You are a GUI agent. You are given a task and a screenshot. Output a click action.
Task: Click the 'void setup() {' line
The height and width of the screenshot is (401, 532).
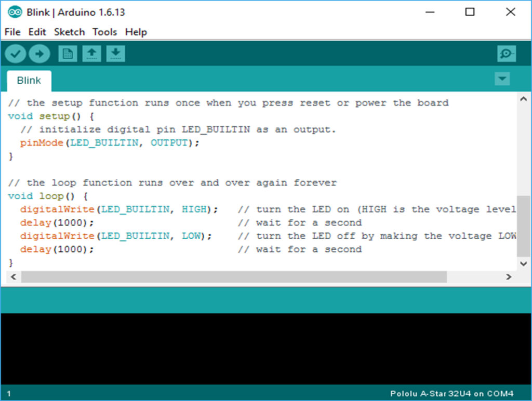pyautogui.click(x=51, y=116)
